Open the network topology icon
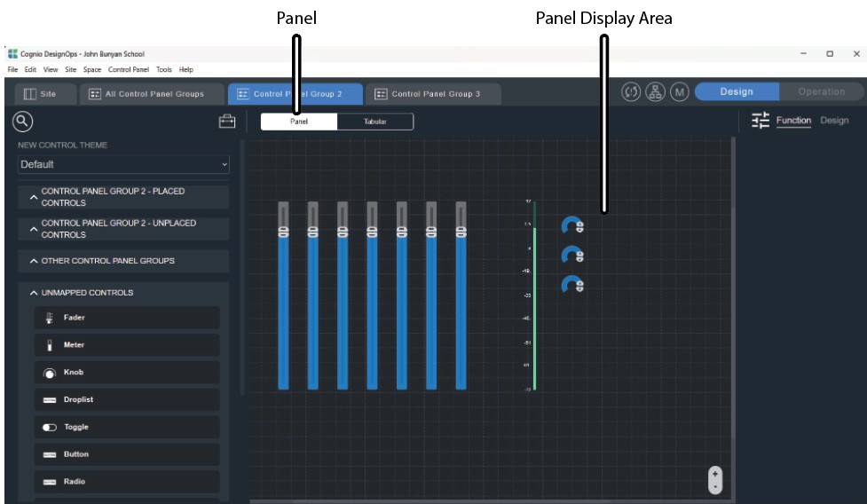 [x=655, y=91]
